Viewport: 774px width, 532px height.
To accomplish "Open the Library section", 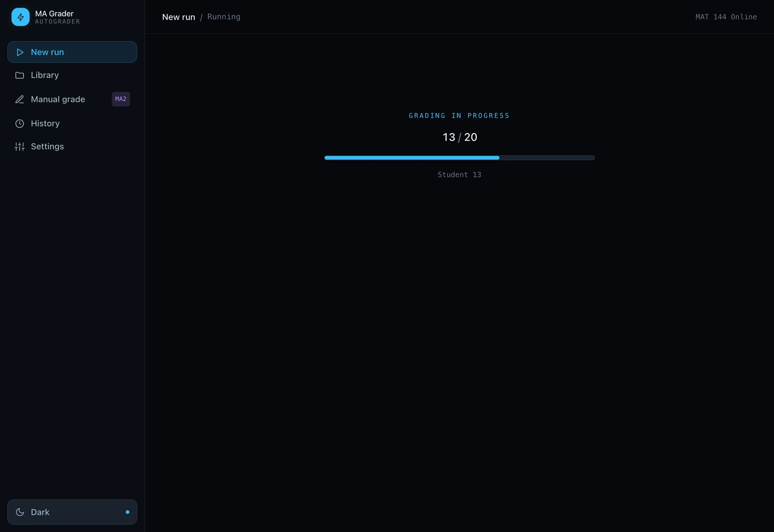I will pyautogui.click(x=72, y=75).
